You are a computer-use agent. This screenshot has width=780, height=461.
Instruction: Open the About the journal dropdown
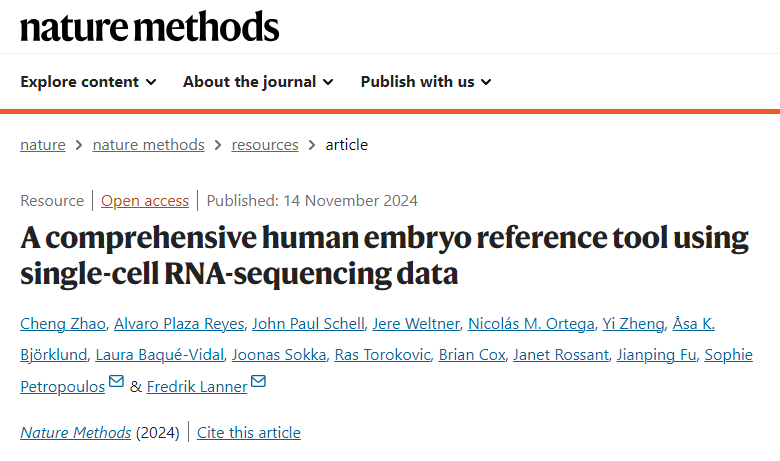(258, 82)
